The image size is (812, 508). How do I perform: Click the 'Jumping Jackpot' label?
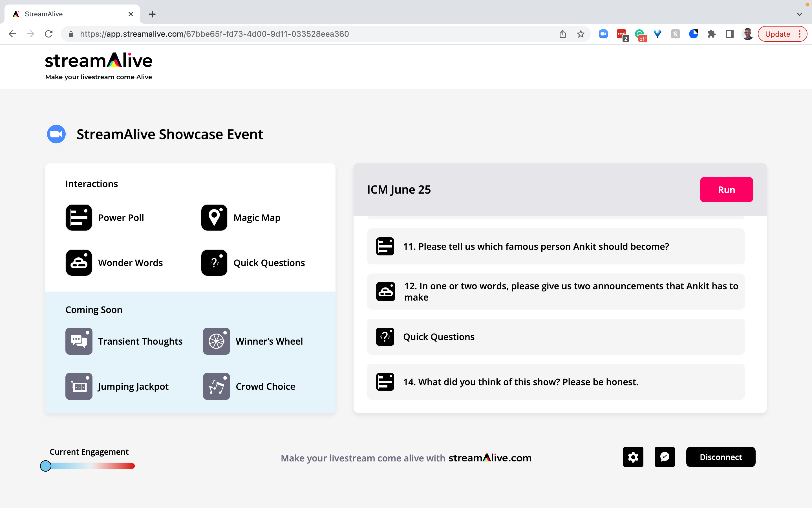[133, 386]
